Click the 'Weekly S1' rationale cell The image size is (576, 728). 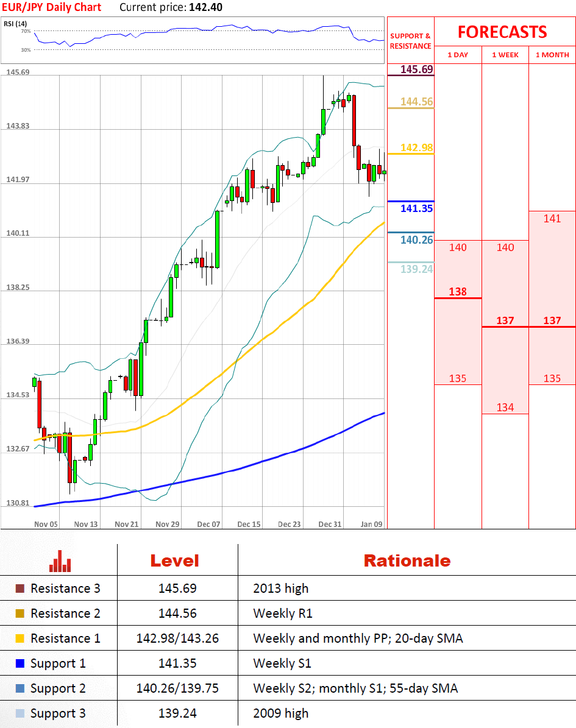[x=282, y=664]
